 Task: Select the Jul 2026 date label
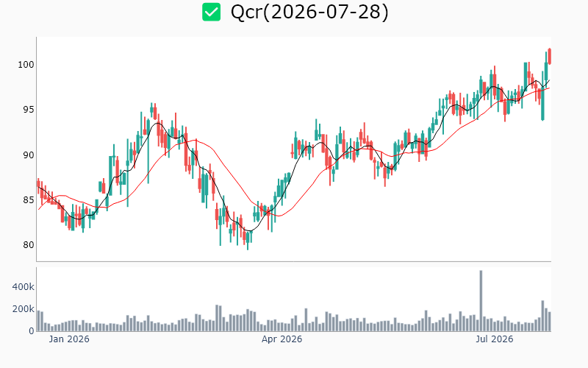[494, 339]
